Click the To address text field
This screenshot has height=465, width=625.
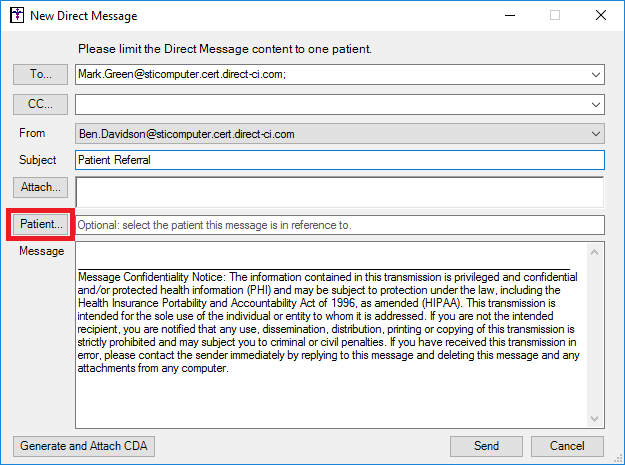coord(331,75)
